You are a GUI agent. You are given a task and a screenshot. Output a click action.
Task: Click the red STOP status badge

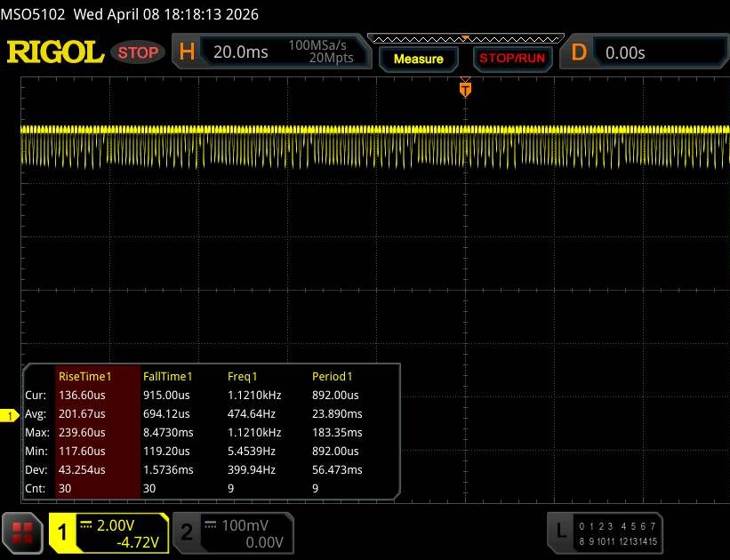pos(140,52)
